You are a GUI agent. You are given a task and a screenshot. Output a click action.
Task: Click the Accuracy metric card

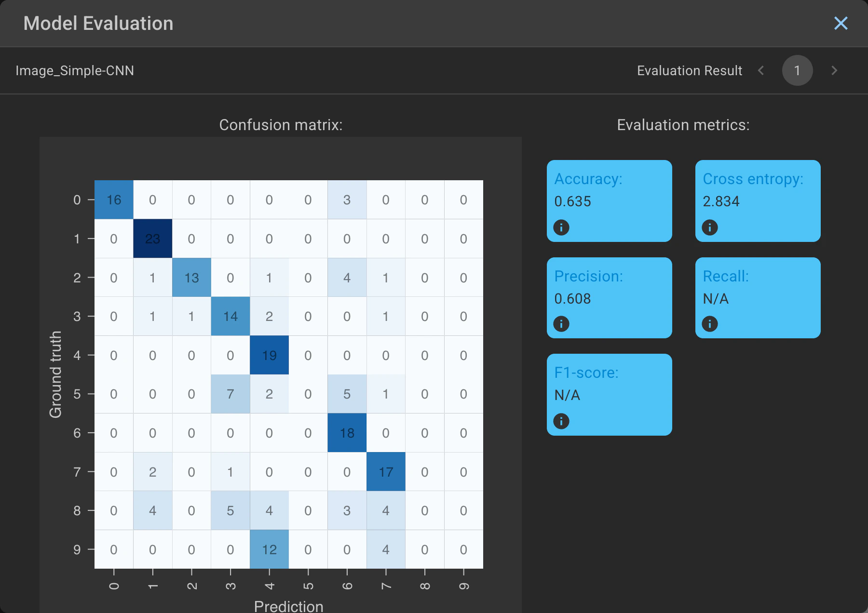pos(609,201)
